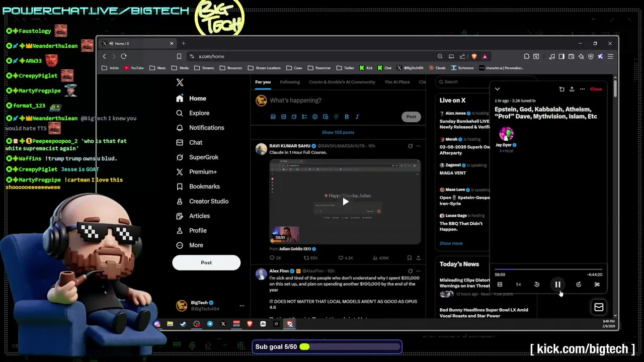Viewport: 644px width, 362px height.
Task: Change the 1x playback speed
Action: [518, 285]
